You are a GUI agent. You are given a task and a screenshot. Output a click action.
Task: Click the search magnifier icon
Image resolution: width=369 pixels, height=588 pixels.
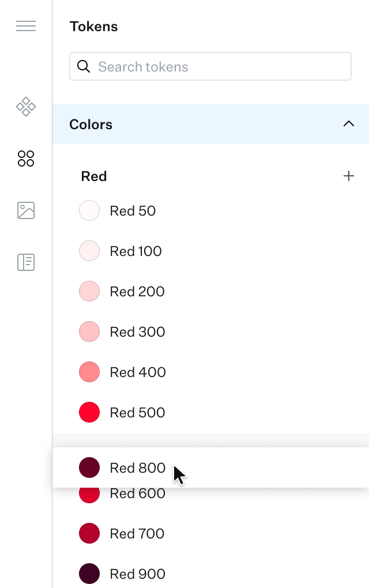coord(84,66)
